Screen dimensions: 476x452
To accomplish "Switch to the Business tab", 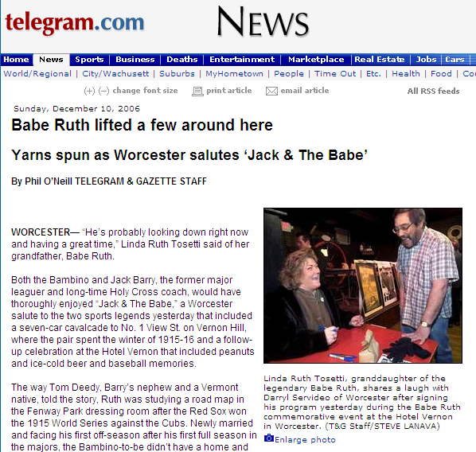I will pyautogui.click(x=135, y=60).
